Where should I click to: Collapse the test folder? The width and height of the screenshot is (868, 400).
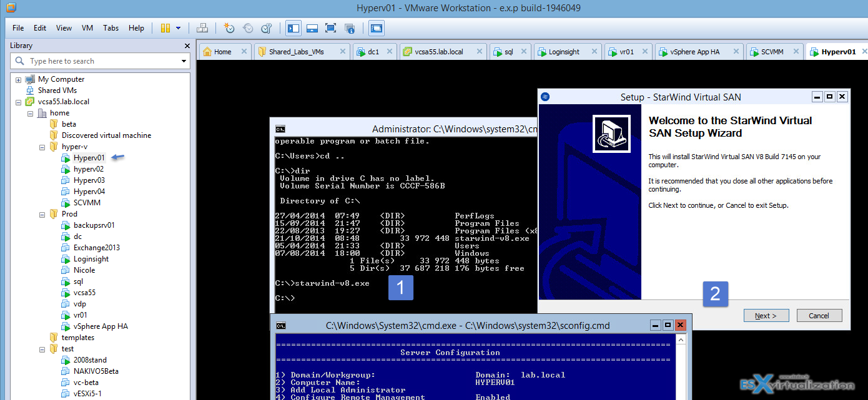pos(42,349)
